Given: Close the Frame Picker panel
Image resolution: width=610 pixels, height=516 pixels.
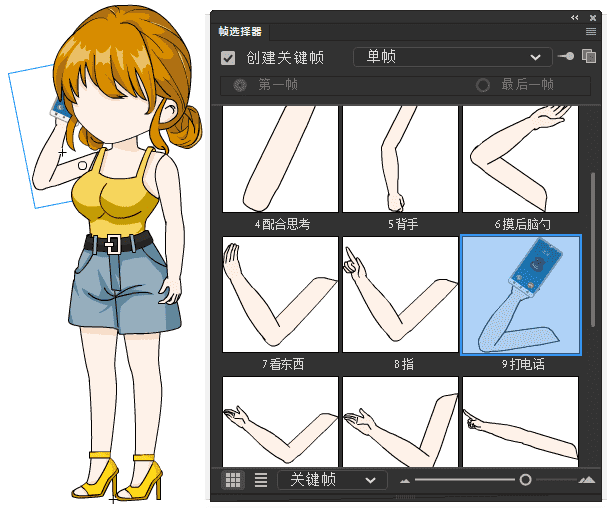Looking at the screenshot, I should [593, 18].
